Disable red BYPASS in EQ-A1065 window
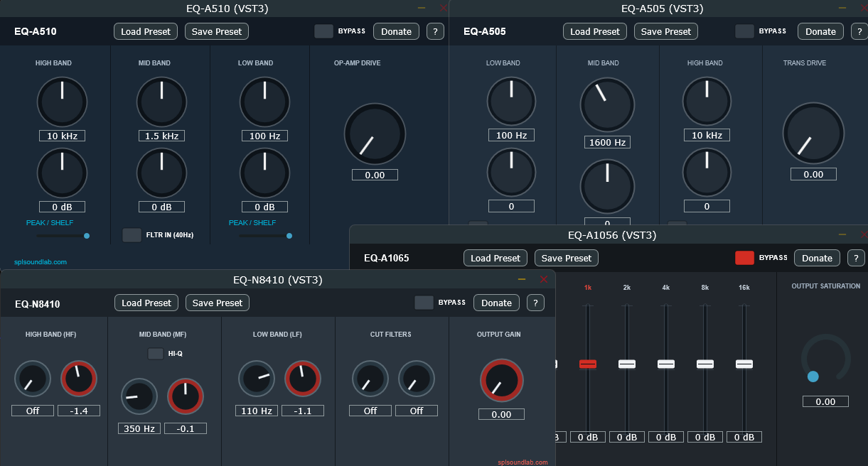Image resolution: width=868 pixels, height=466 pixels. pos(745,258)
